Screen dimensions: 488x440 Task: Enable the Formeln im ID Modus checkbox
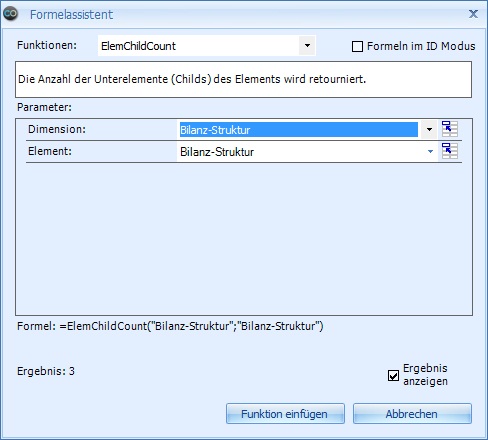coord(357,46)
